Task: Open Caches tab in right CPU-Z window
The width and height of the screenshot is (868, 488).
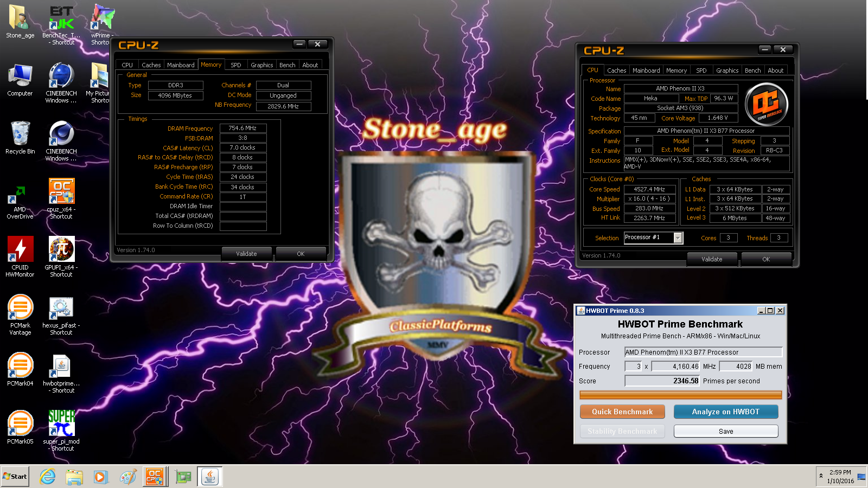Action: click(617, 70)
